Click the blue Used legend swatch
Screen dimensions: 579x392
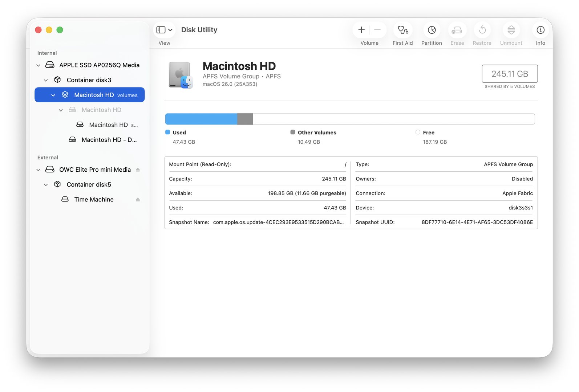pyautogui.click(x=167, y=132)
